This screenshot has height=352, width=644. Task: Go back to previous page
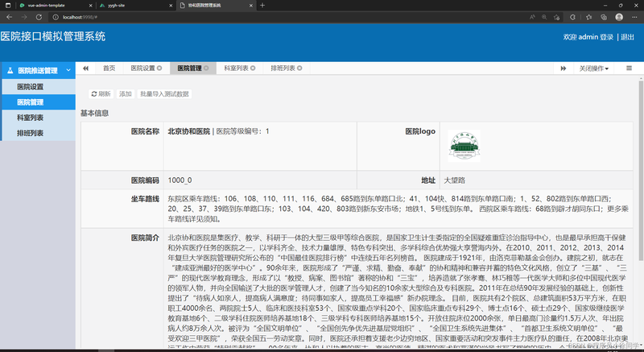(9, 17)
